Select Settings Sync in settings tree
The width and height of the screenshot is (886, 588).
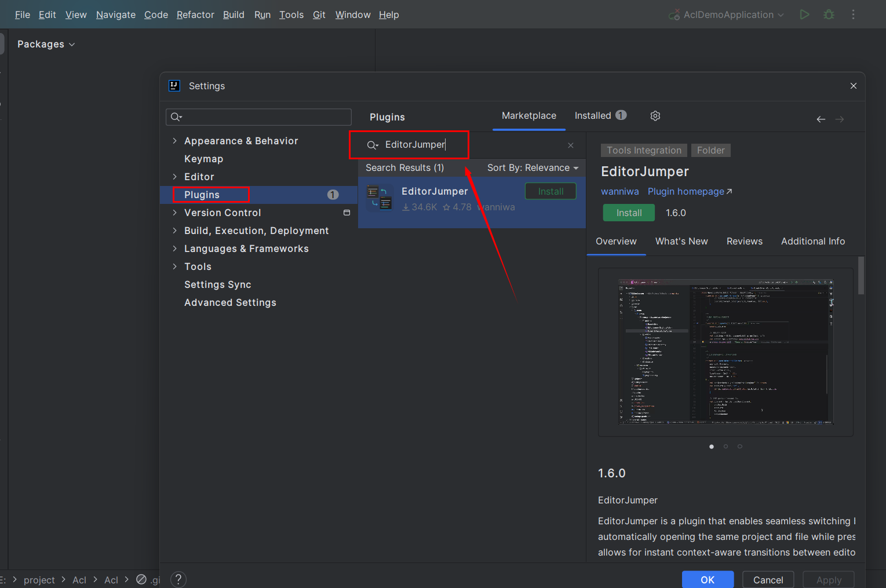click(x=217, y=284)
